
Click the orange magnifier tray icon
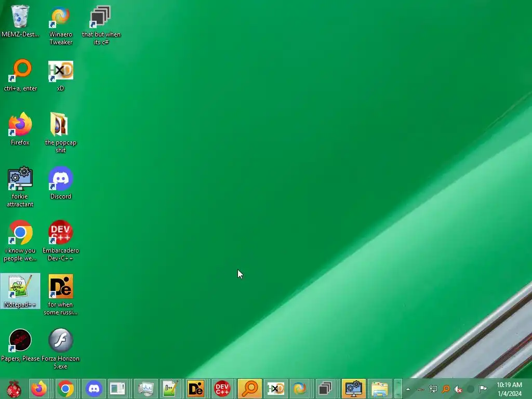446,389
